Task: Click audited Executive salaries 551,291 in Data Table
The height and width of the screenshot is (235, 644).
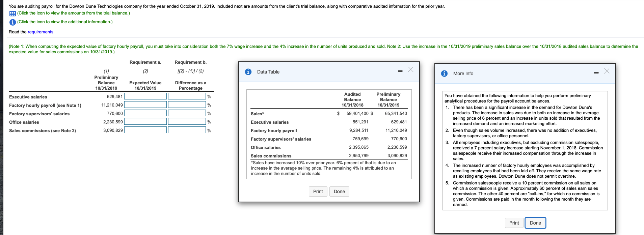Action: tap(360, 122)
